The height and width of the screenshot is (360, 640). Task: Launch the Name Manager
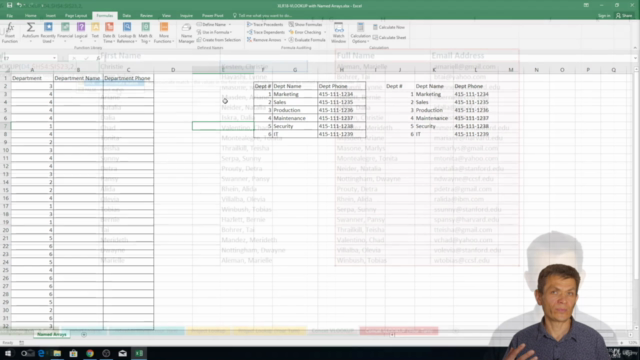coord(186,33)
